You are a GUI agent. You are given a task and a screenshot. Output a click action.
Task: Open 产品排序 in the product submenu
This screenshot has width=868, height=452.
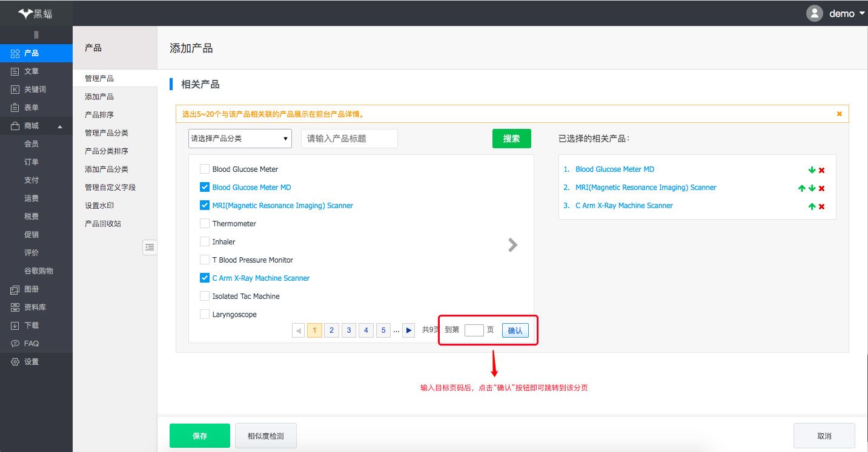pos(99,114)
